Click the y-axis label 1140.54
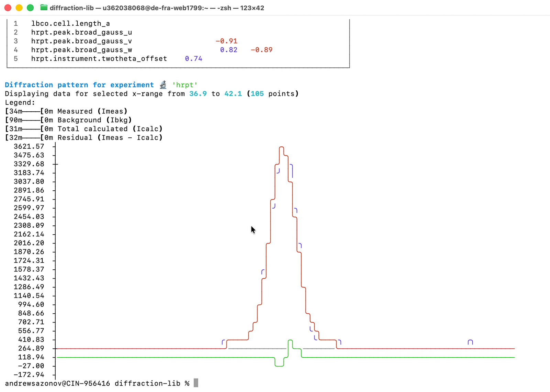The width and height of the screenshot is (550, 392). tap(29, 296)
